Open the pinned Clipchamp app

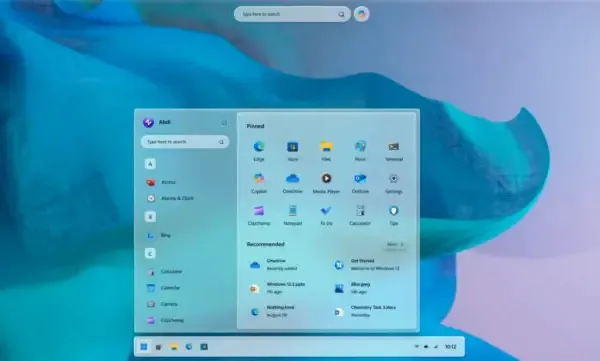tap(259, 215)
